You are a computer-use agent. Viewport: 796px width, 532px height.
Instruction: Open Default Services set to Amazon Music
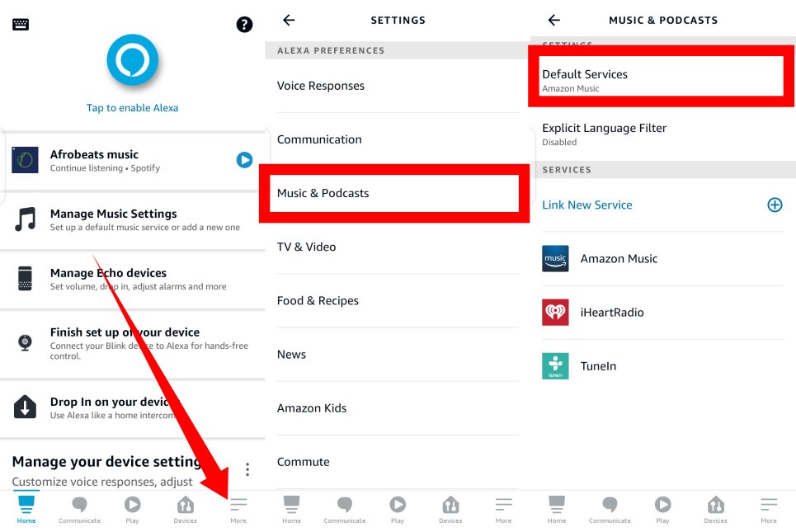662,76
